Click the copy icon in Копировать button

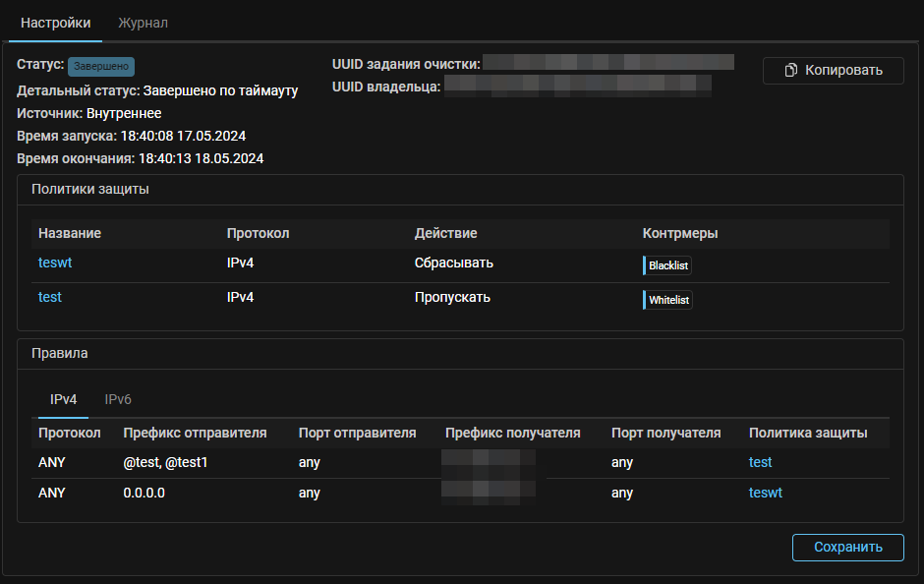(x=790, y=71)
